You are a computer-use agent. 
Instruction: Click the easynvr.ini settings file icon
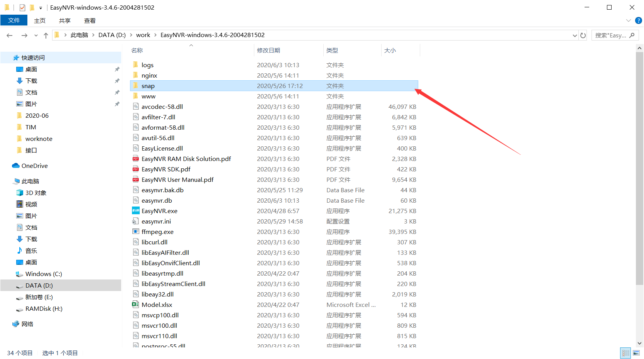135,221
